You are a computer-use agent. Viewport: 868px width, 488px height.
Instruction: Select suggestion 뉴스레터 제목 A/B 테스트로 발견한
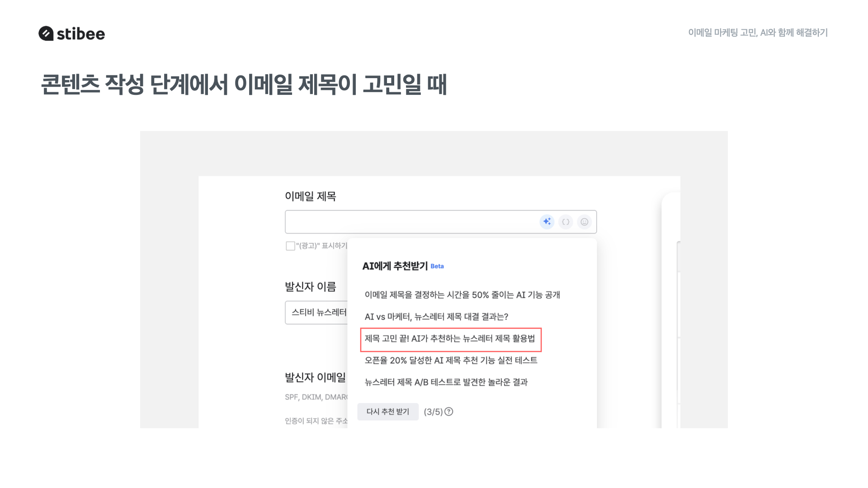(446, 382)
